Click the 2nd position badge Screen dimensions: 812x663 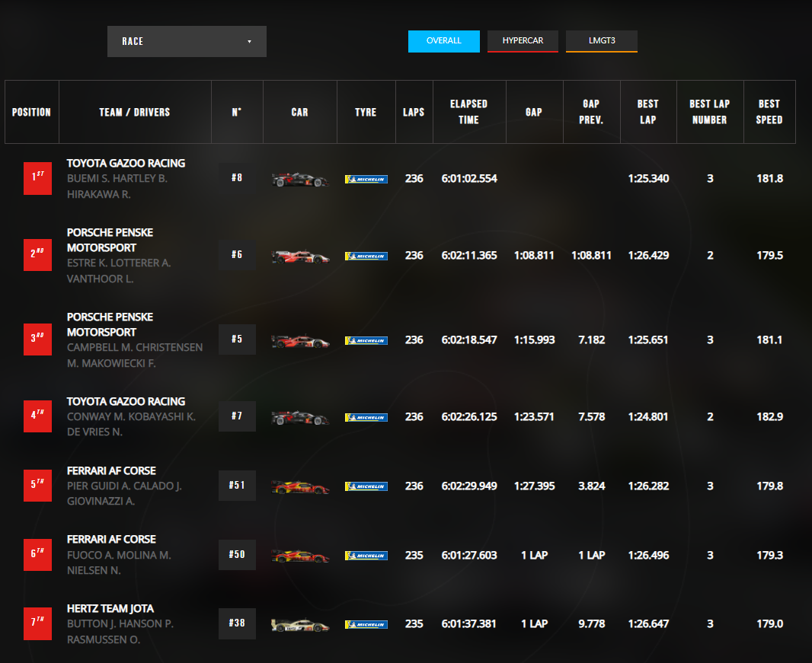pos(38,255)
